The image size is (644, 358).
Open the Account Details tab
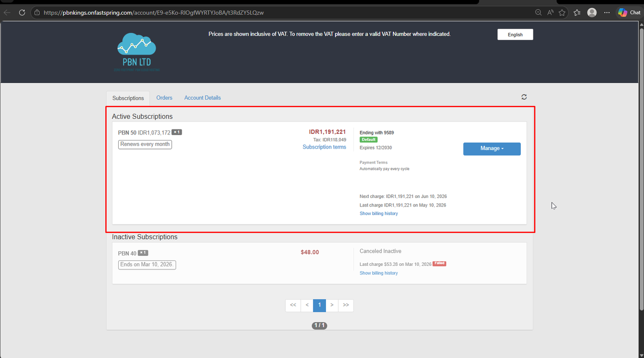click(202, 98)
